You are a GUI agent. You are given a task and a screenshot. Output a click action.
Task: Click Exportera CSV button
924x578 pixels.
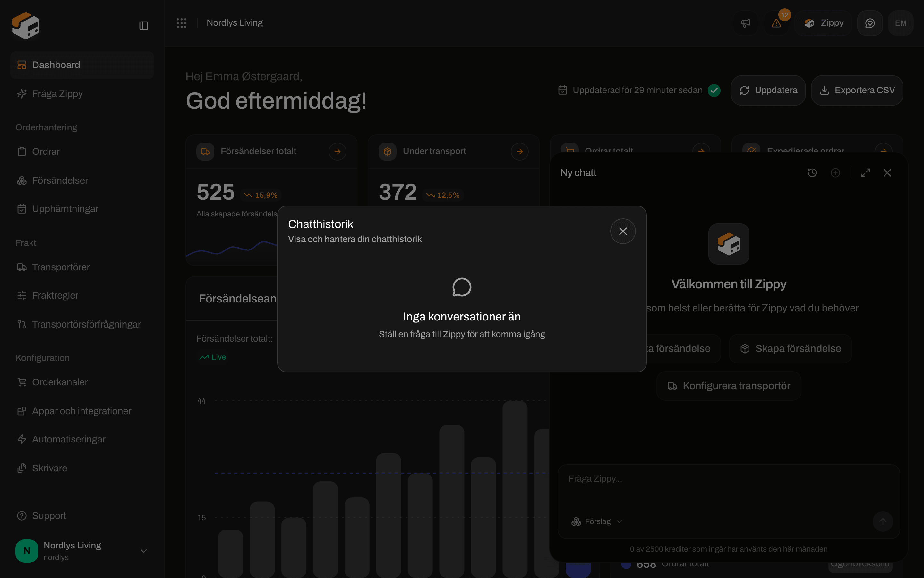[x=857, y=90]
